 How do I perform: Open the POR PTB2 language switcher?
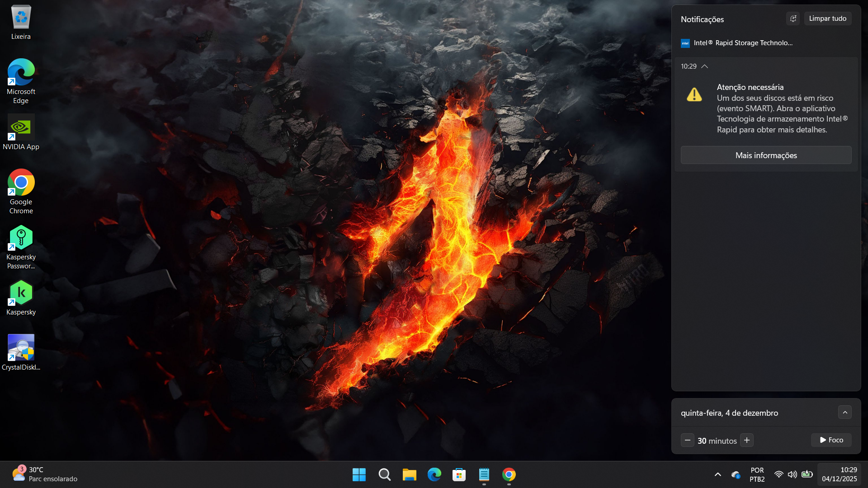757,474
